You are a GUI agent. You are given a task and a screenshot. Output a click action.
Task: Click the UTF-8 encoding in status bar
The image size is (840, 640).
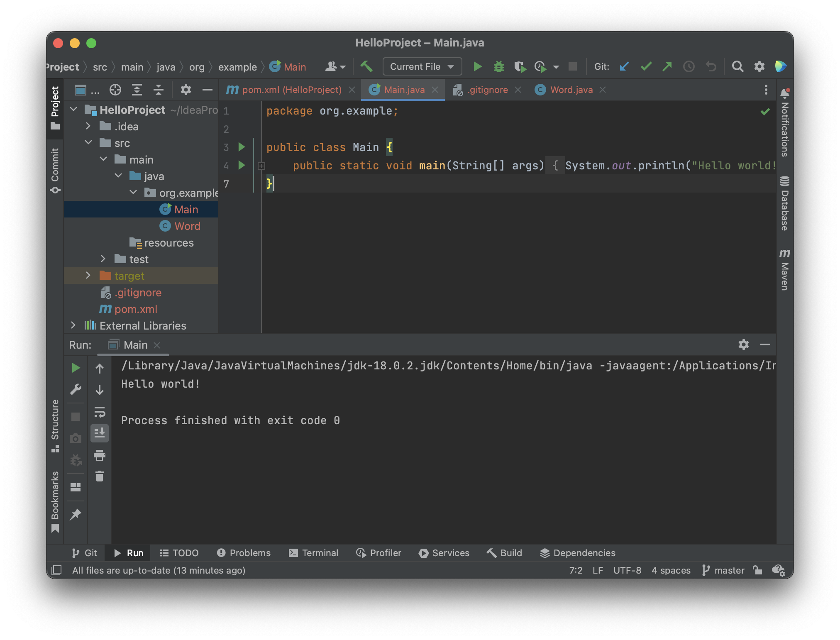point(627,570)
